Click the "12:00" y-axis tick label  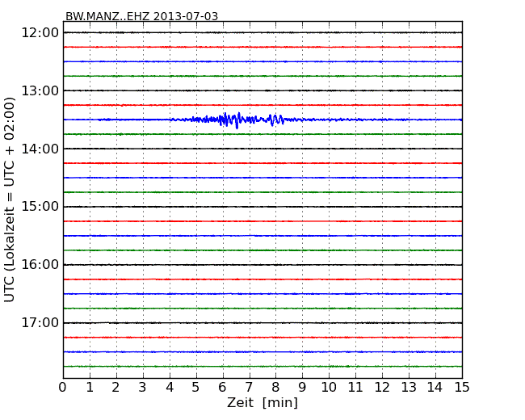[40, 33]
